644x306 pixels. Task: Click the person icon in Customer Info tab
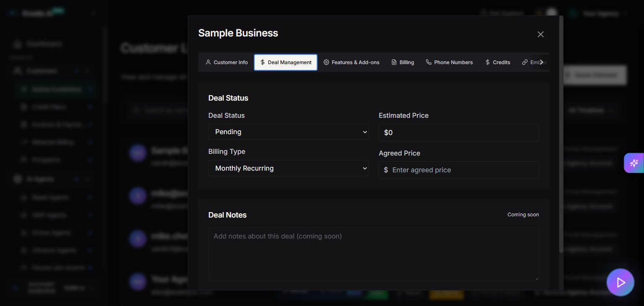pyautogui.click(x=208, y=62)
